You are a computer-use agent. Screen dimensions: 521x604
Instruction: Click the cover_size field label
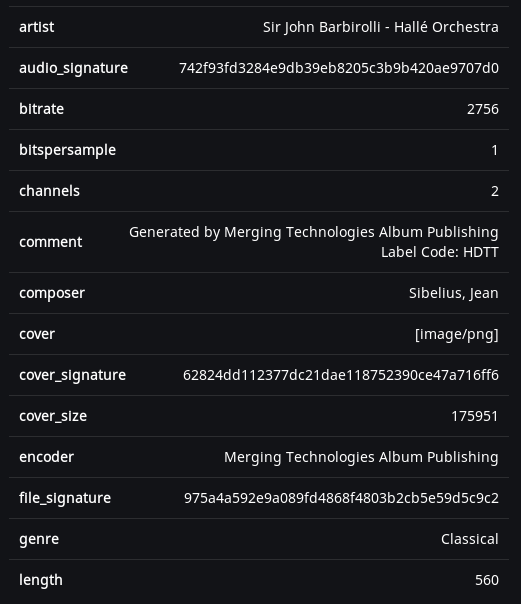click(53, 416)
